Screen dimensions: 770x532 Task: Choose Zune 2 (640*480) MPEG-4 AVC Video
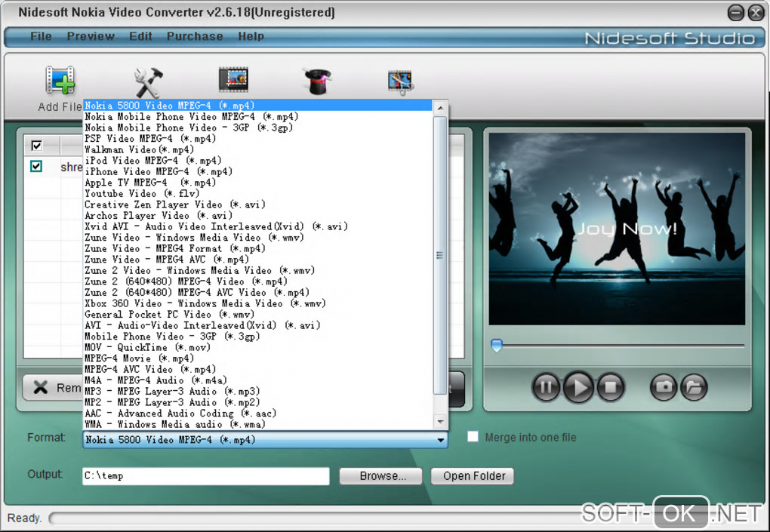258,293
